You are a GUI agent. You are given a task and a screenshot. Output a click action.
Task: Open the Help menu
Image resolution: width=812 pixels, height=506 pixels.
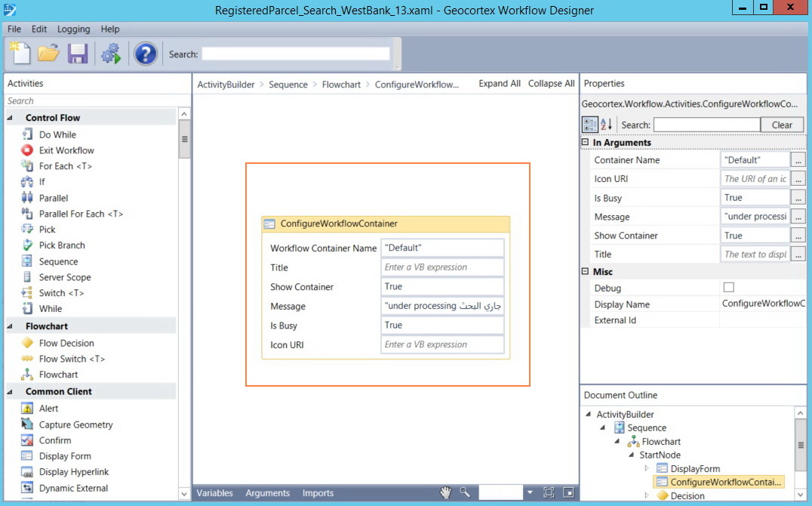pyautogui.click(x=109, y=29)
